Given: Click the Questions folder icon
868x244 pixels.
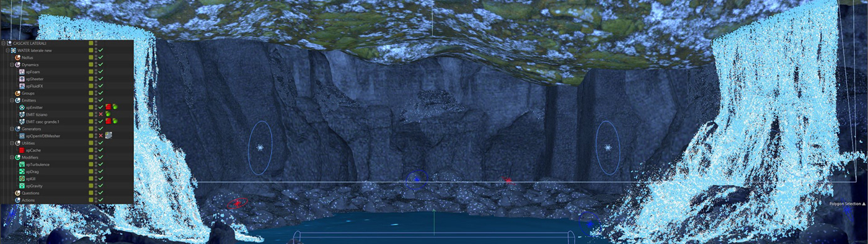Looking at the screenshot, I should pos(17,193).
